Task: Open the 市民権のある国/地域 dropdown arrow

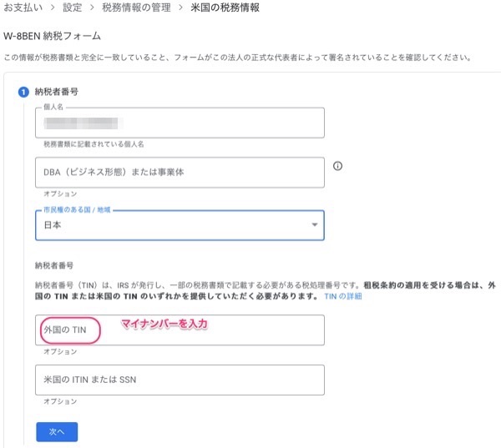Action: click(x=314, y=225)
